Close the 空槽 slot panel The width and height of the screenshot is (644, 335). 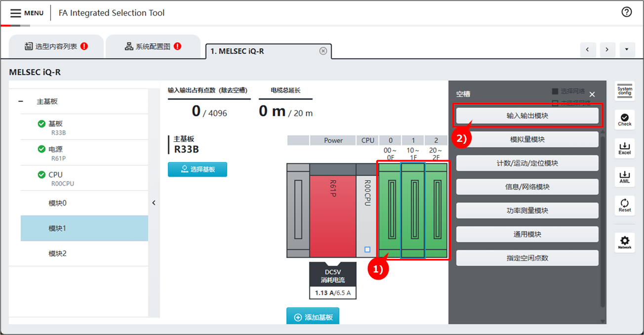[592, 94]
